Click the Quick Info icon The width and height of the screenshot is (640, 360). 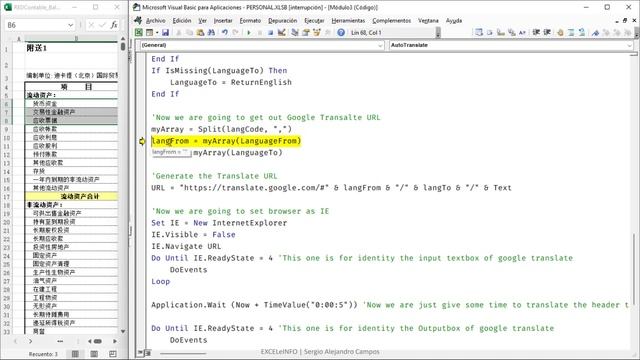click(501, 32)
